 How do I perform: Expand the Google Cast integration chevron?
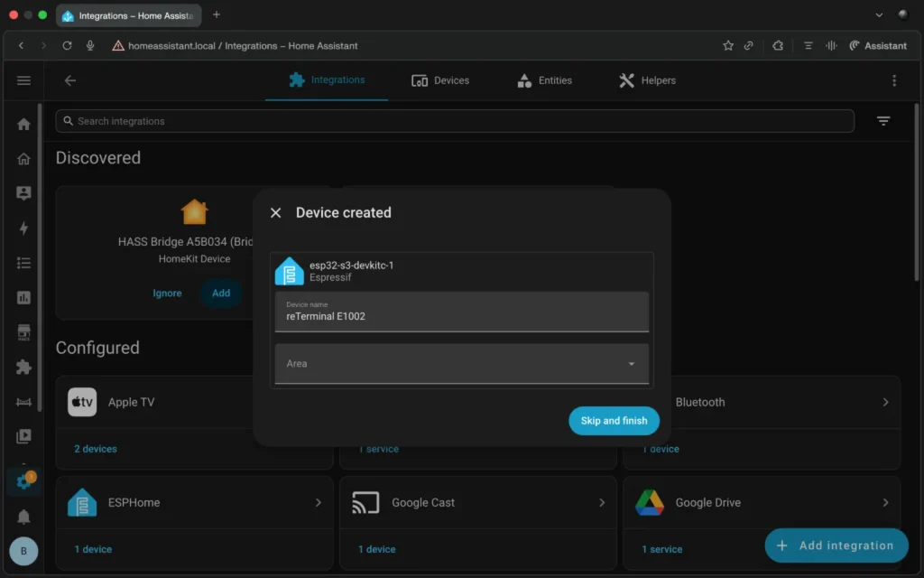pos(602,502)
